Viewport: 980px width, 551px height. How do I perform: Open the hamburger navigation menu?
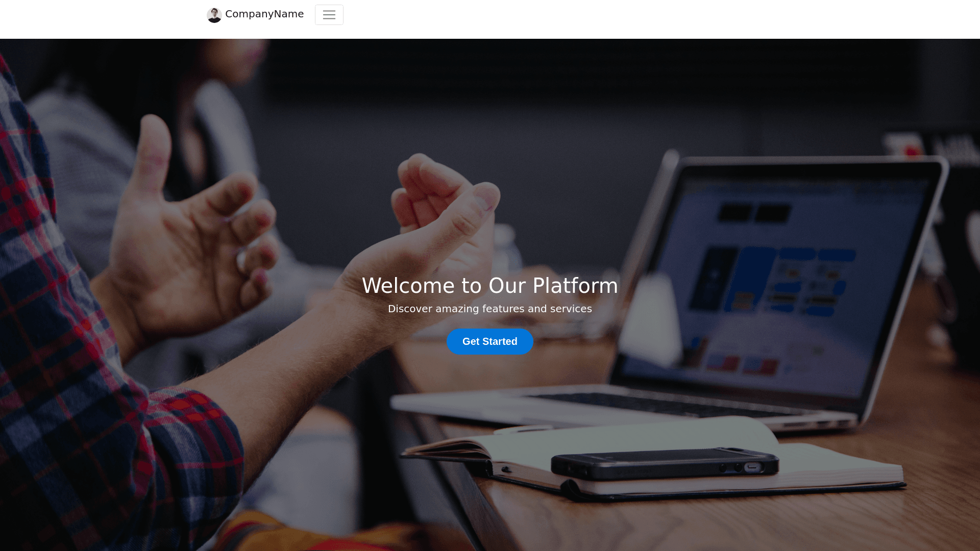tap(329, 15)
